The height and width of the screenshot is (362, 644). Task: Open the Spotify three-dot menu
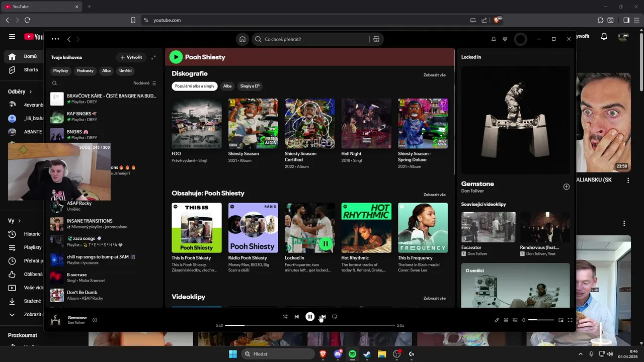coord(55,39)
